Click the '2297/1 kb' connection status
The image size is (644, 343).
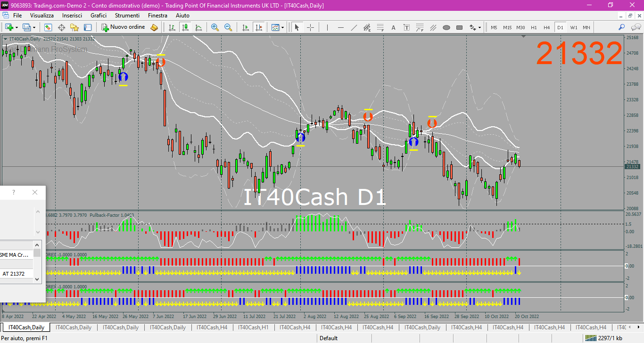tap(603, 338)
